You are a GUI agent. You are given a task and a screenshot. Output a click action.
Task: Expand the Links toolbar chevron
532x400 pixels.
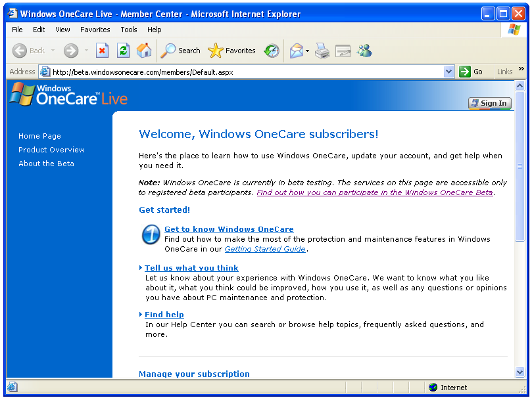pyautogui.click(x=521, y=69)
